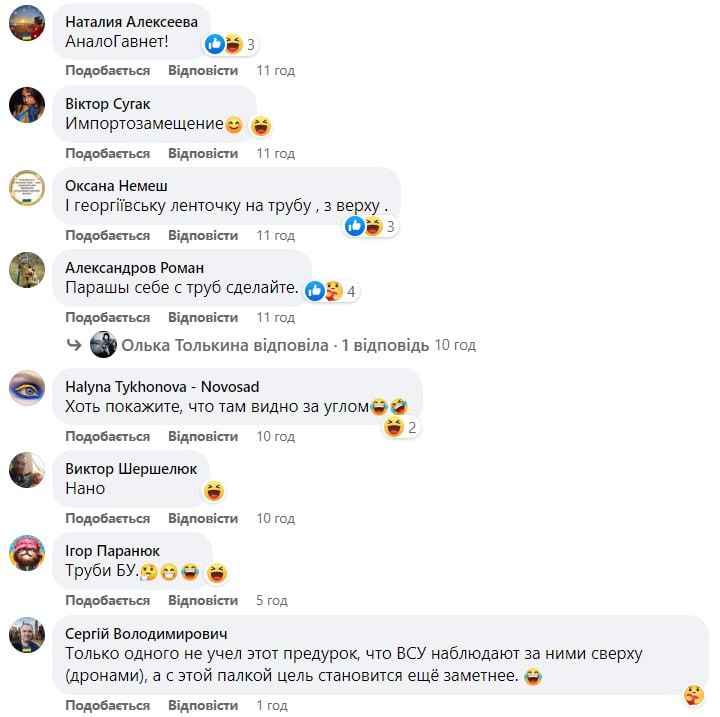Screen dimensions: 720x717
Task: Click the reply arrow icon next to Олька Толькина
Action: point(74,344)
